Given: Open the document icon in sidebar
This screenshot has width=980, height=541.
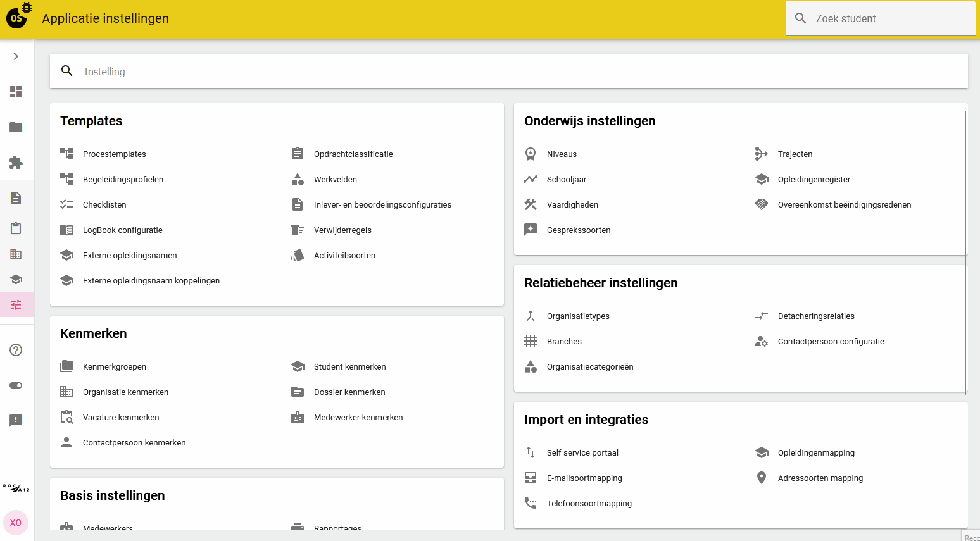Looking at the screenshot, I should click(x=16, y=198).
